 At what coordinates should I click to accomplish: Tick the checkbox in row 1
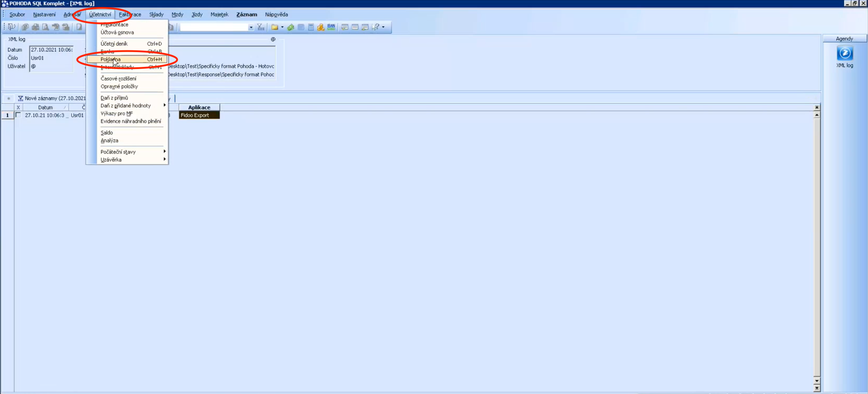(x=18, y=115)
